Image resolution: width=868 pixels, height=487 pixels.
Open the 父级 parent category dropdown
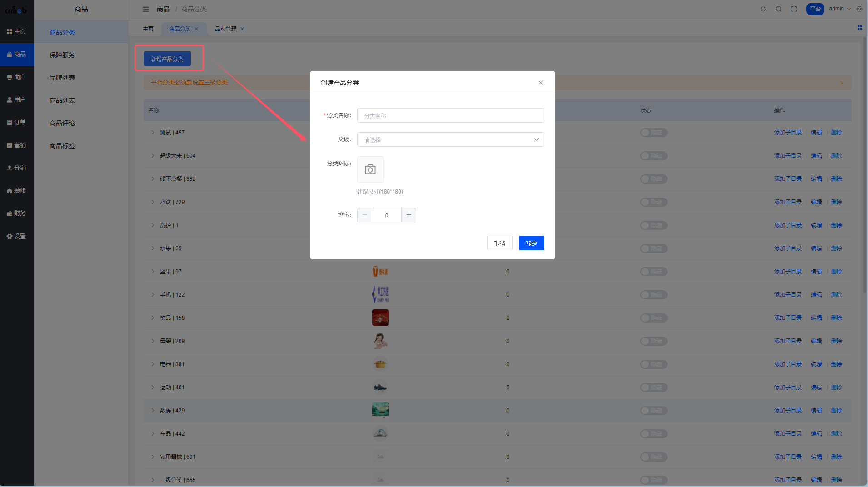(450, 139)
